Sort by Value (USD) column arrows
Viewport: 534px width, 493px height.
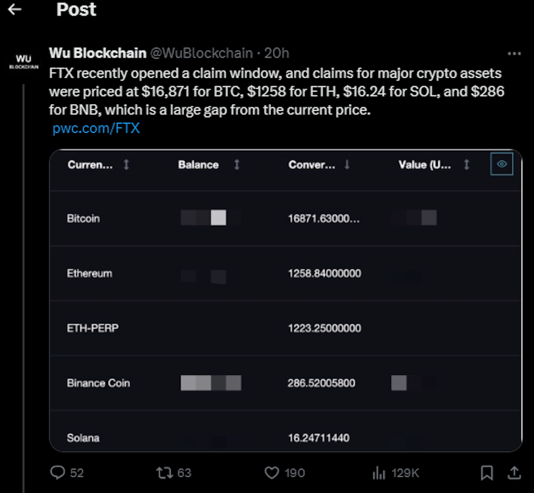coord(467,165)
